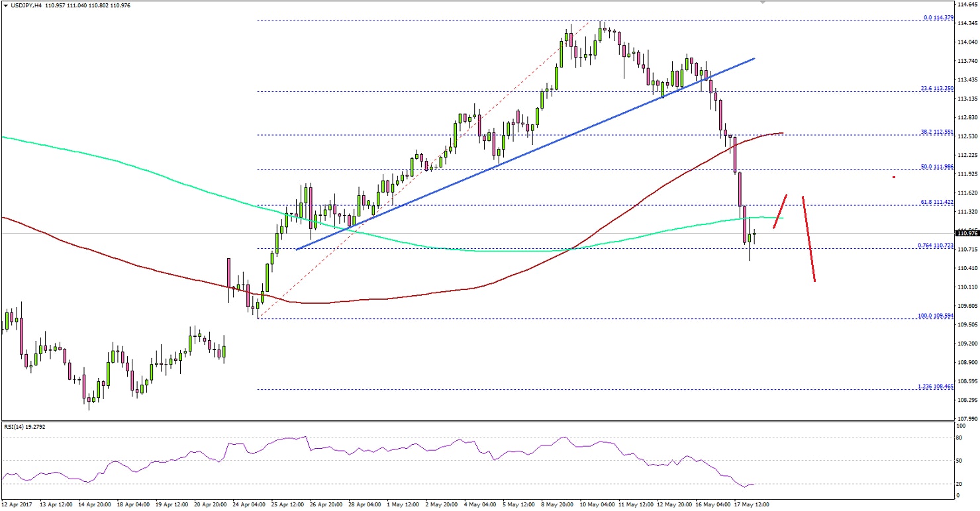This screenshot has height=511, width=980.
Task: Select the steep red downward arrow object
Action: 809,238
